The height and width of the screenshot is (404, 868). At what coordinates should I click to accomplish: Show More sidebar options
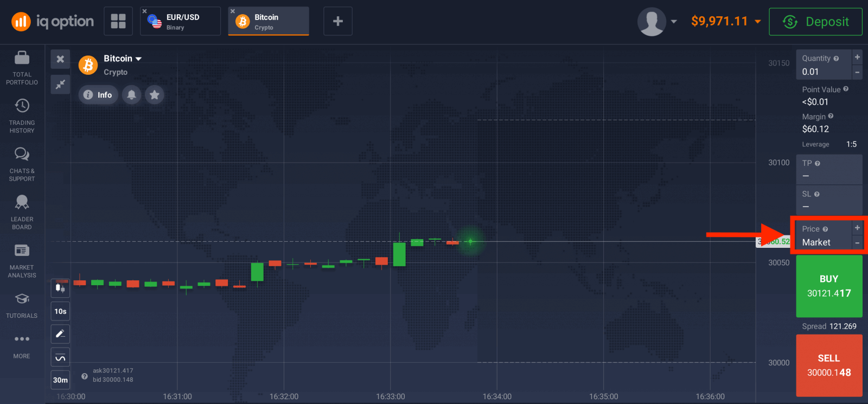(x=22, y=346)
